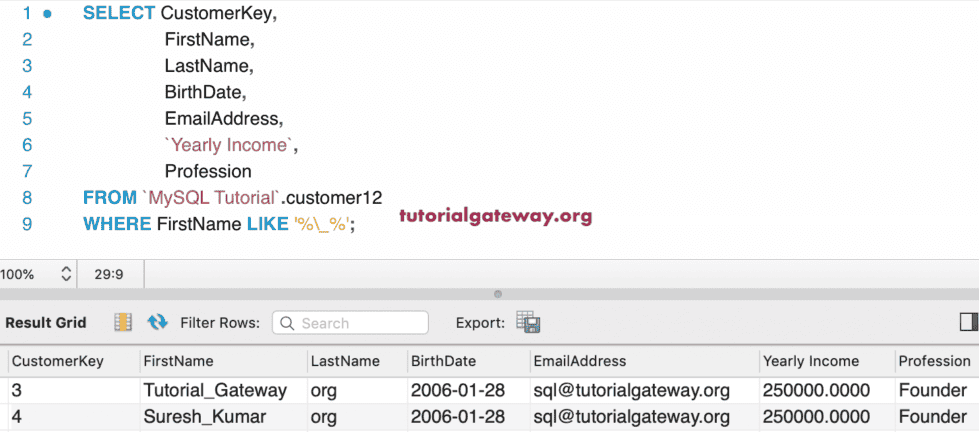The height and width of the screenshot is (432, 979).
Task: Select the CustomerKey column header
Action: click(x=74, y=361)
